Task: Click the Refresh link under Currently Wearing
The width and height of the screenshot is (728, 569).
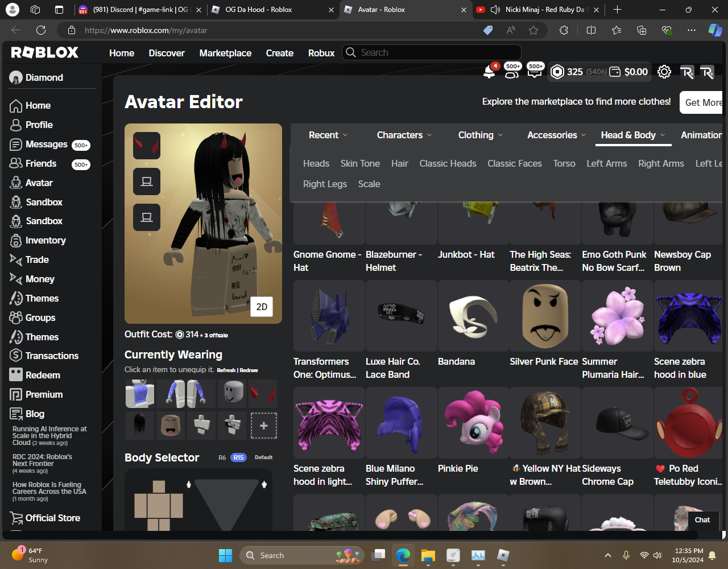Action: 226,370
